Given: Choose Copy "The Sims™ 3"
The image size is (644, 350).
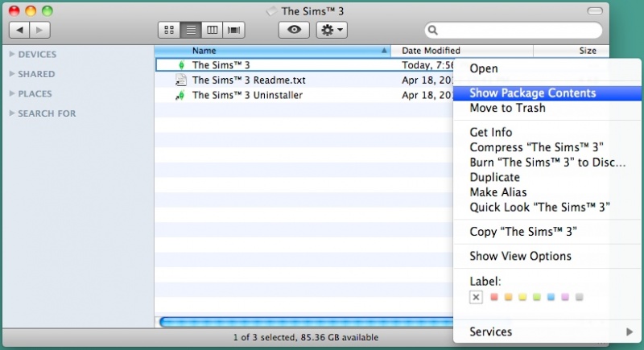Looking at the screenshot, I should [547, 232].
